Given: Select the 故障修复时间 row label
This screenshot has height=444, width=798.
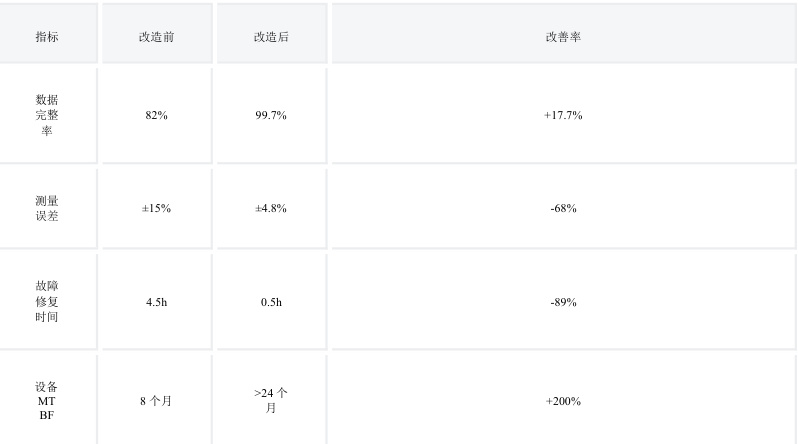Looking at the screenshot, I should tap(47, 301).
